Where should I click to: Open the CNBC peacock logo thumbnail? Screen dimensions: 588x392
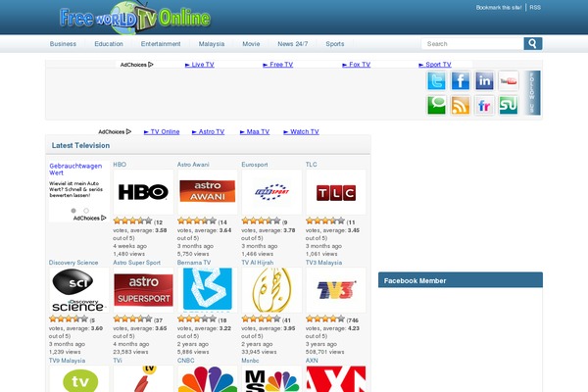208,379
